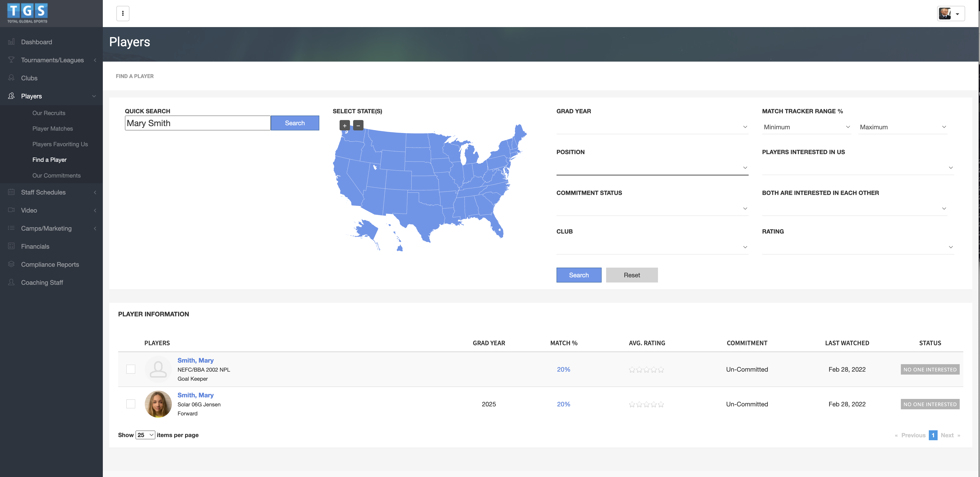Click blue Search button next to quick search
980x477 pixels.
click(x=294, y=123)
